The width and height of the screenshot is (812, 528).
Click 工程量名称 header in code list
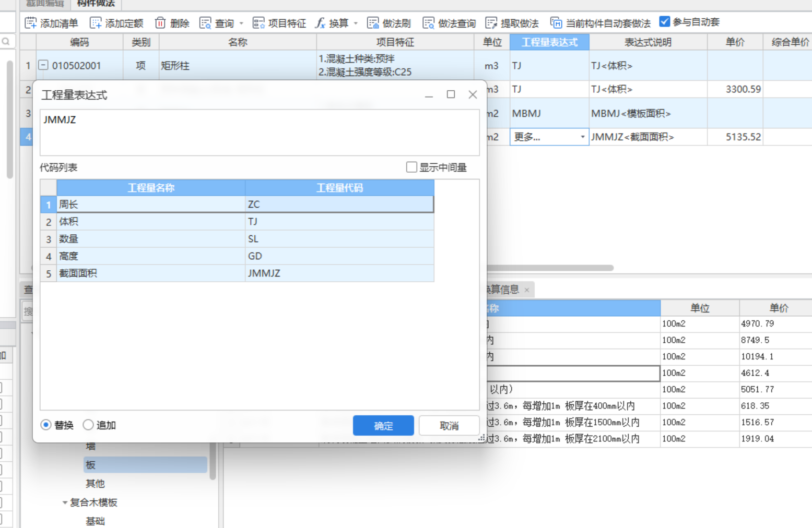point(151,188)
